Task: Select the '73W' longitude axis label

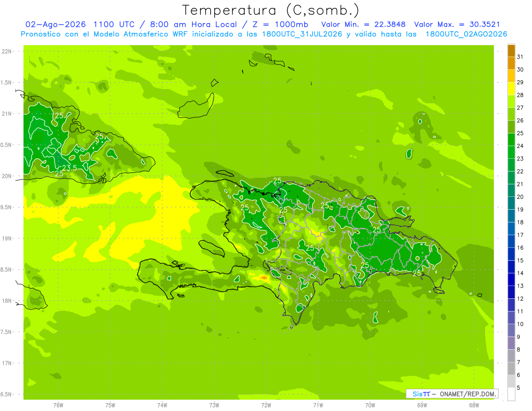Action: [214, 405]
